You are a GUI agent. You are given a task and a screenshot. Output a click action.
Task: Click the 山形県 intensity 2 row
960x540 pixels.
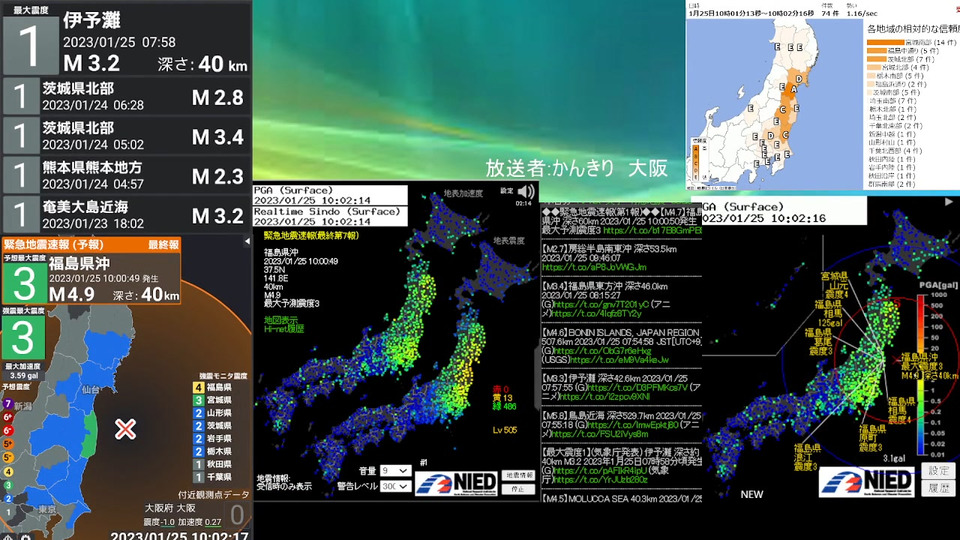pos(213,413)
